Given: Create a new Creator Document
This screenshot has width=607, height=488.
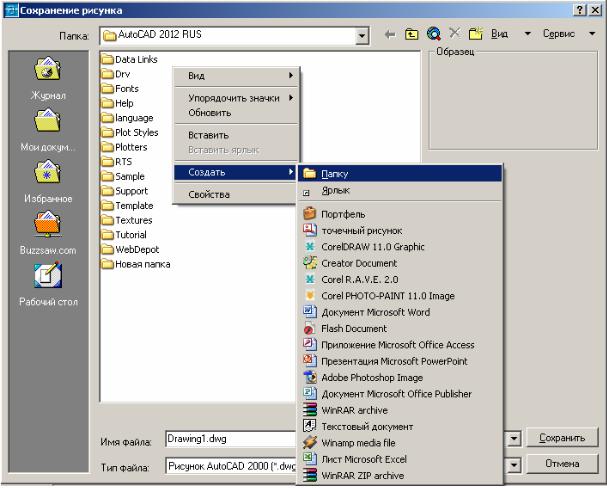Looking at the screenshot, I should click(x=400, y=263).
